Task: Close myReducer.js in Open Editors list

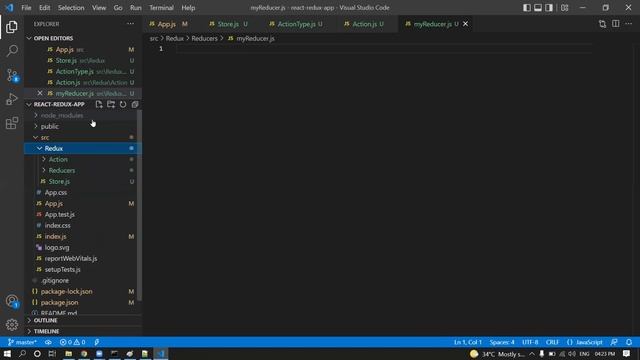Action: coord(40,93)
